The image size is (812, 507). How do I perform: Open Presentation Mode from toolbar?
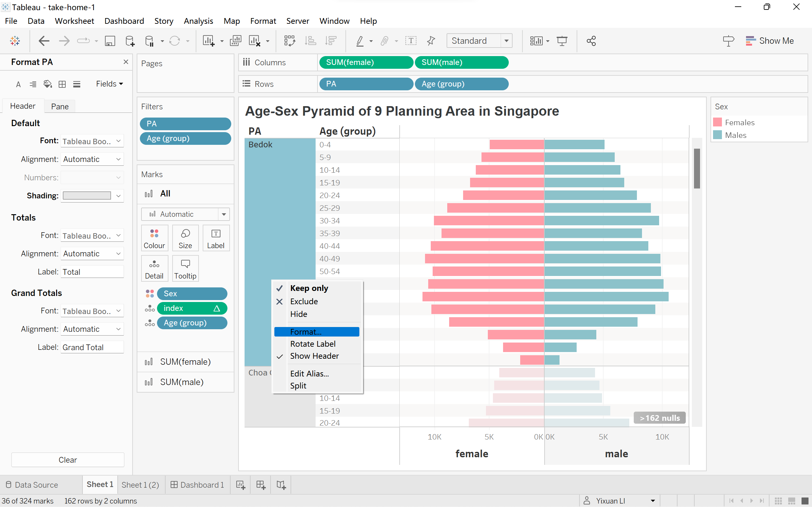(x=562, y=41)
